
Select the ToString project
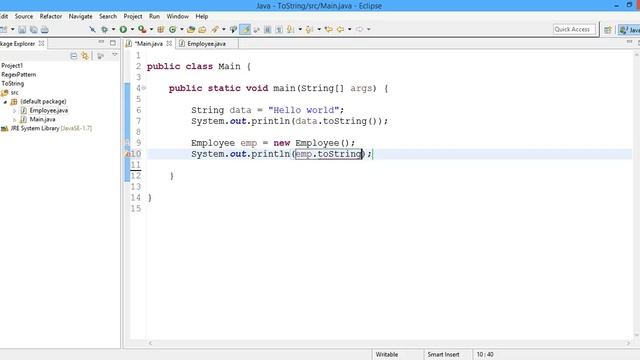[x=13, y=84]
